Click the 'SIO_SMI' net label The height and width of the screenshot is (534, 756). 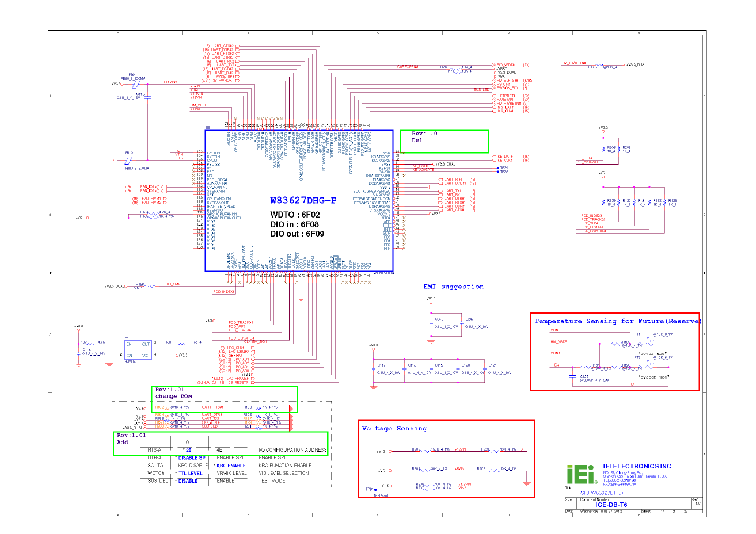click(172, 284)
